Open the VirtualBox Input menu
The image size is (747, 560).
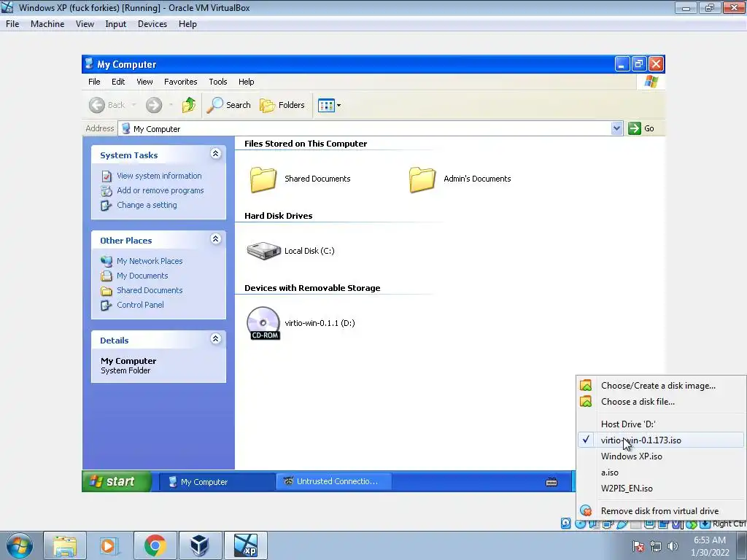coord(115,24)
